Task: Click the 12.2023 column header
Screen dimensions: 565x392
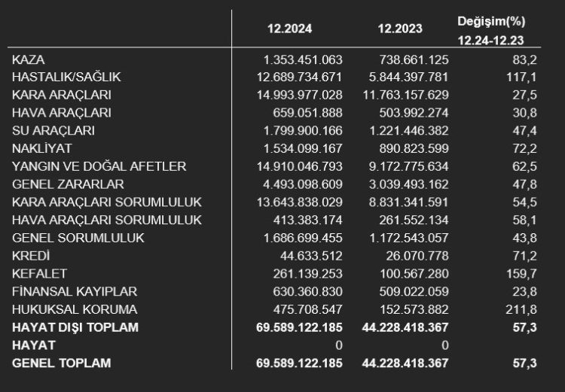Action: (400, 29)
